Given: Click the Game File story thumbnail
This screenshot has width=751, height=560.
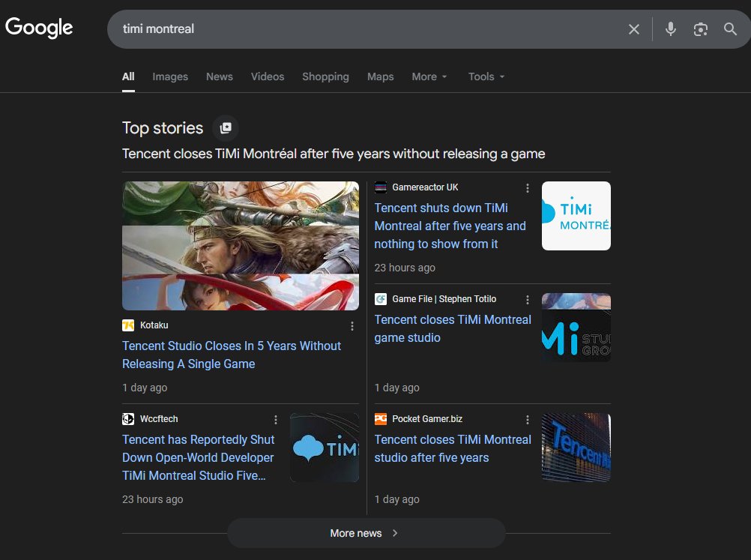Looking at the screenshot, I should (576, 328).
